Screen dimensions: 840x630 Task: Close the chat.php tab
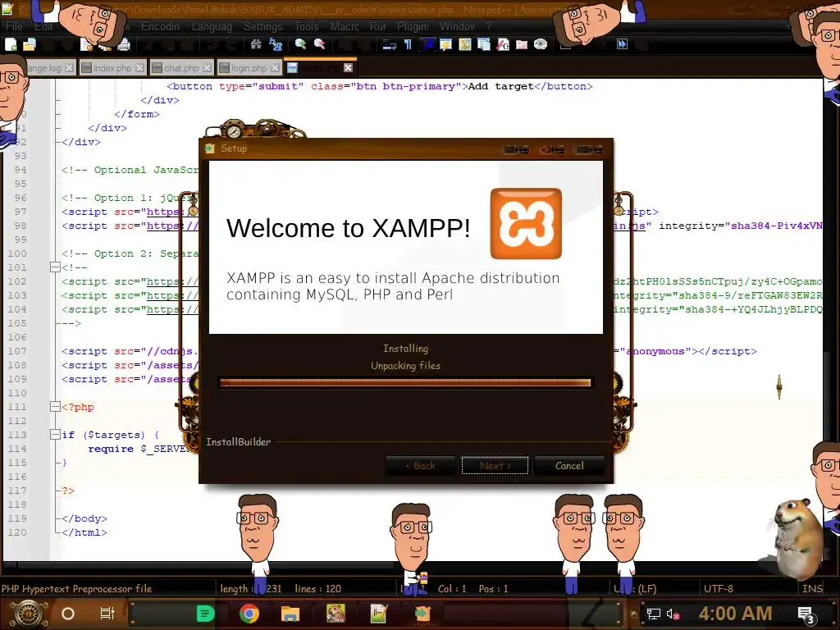point(208,68)
